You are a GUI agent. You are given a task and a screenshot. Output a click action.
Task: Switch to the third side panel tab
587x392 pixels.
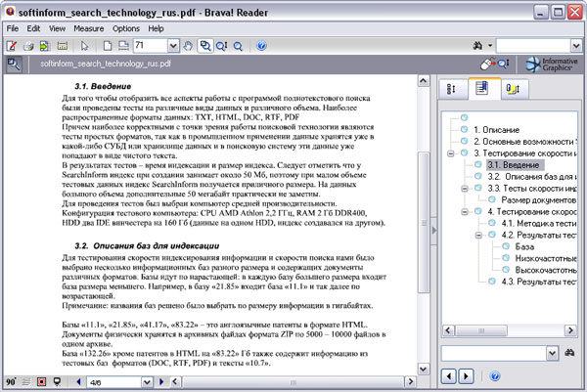pos(514,89)
